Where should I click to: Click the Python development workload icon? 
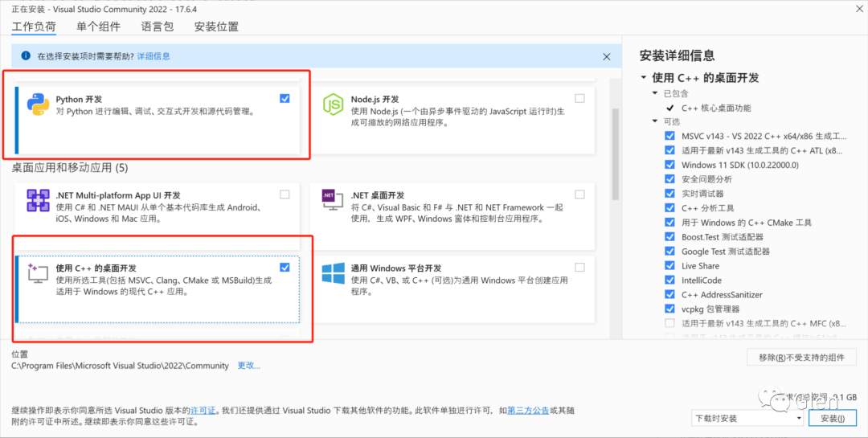[x=39, y=104]
